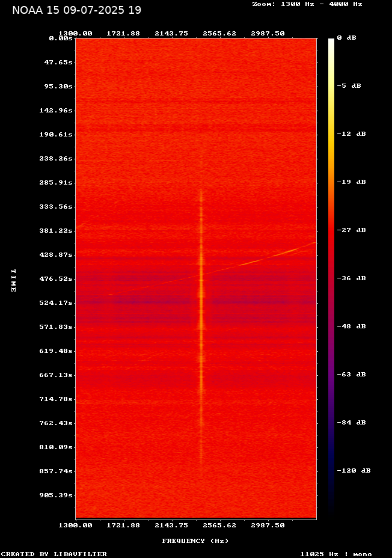Select the 905.39s time axis marker

56,495
